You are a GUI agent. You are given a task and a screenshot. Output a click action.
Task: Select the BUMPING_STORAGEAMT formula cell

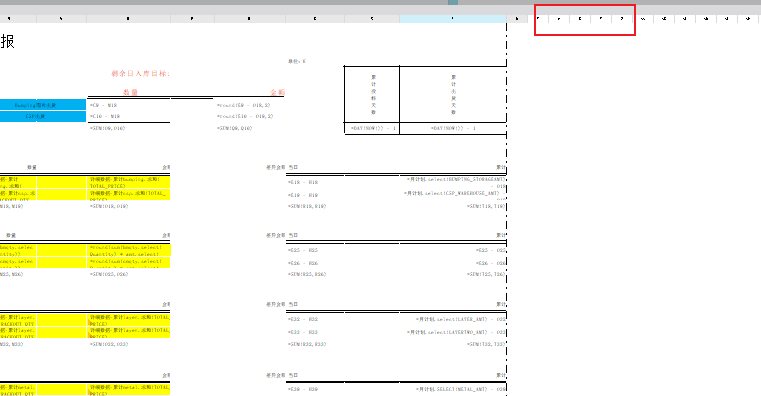pos(453,182)
